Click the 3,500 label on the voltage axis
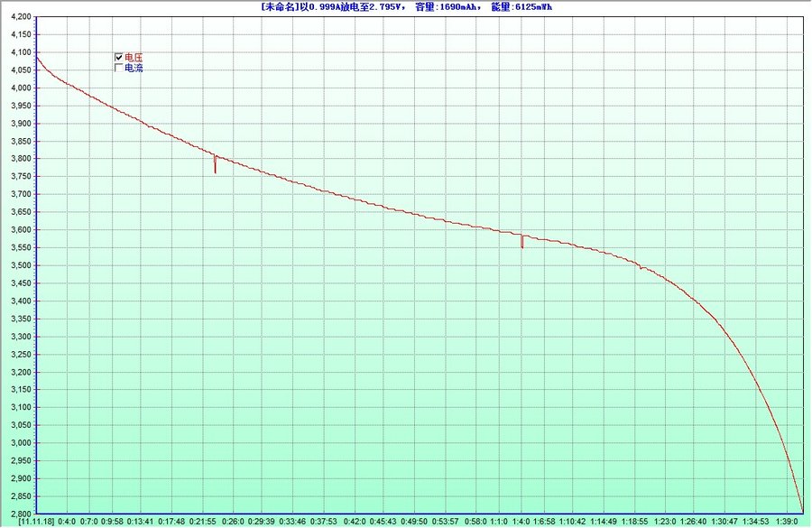The height and width of the screenshot is (528, 812). pyautogui.click(x=18, y=265)
